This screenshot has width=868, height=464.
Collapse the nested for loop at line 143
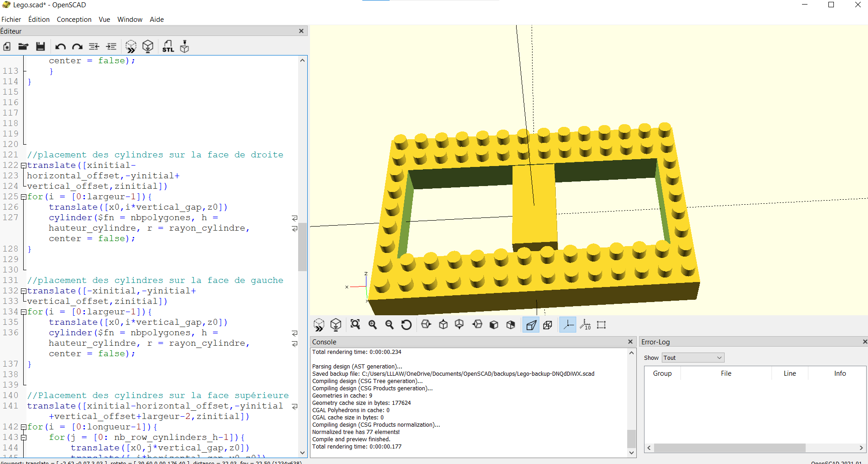[24, 438]
